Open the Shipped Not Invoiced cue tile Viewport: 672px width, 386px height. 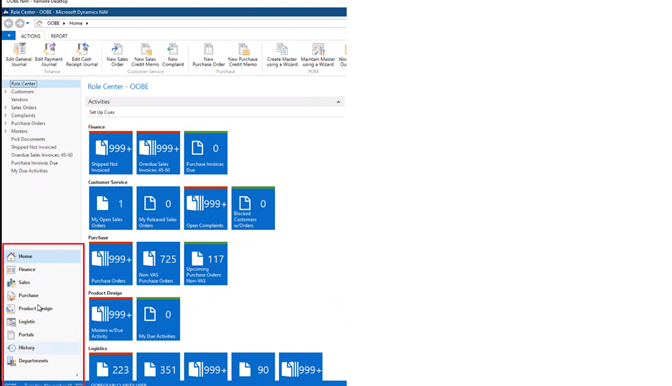pos(111,153)
